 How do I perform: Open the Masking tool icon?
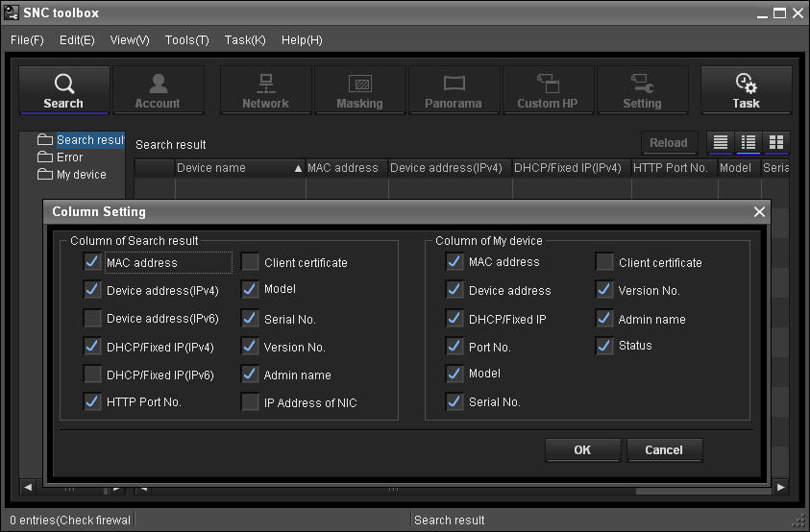tap(359, 90)
